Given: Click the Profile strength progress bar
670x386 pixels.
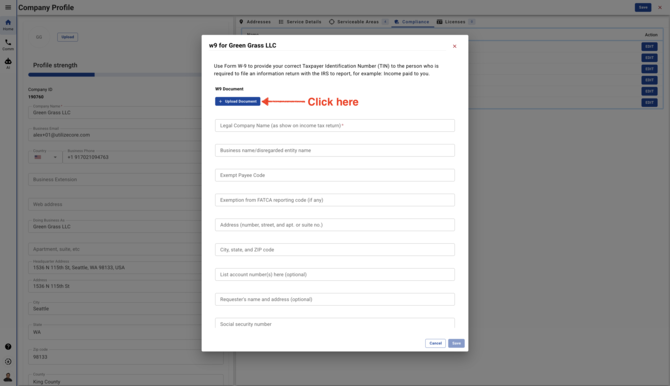Looking at the screenshot, I should tap(115, 75).
